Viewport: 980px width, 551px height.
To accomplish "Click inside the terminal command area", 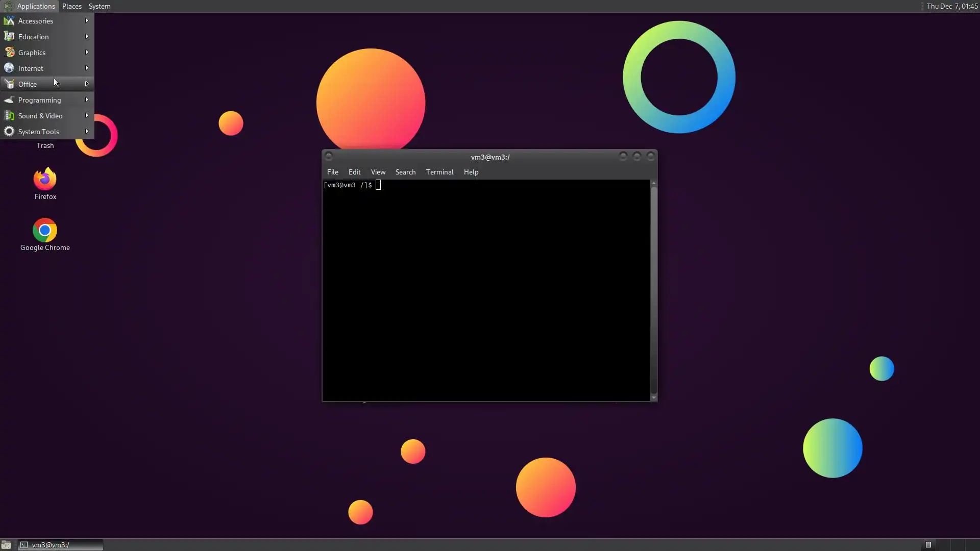I will [x=485, y=291].
